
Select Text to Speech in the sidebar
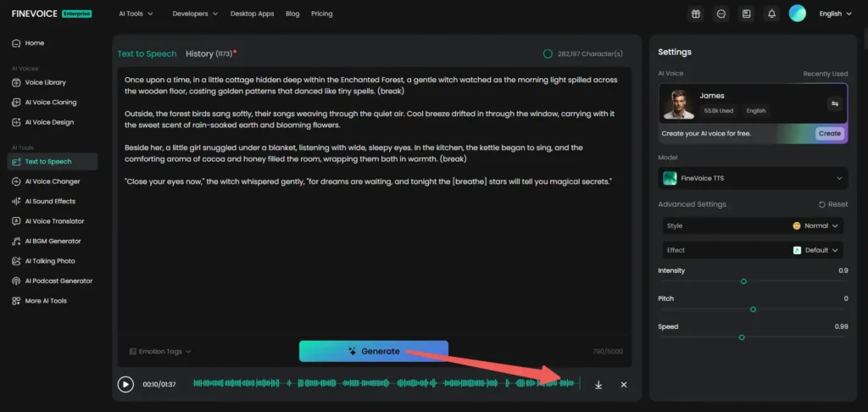pos(53,162)
